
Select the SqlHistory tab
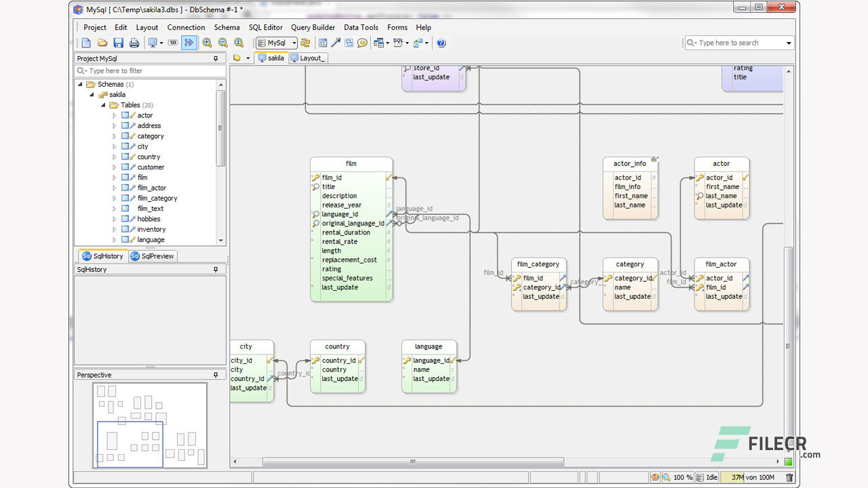[103, 256]
